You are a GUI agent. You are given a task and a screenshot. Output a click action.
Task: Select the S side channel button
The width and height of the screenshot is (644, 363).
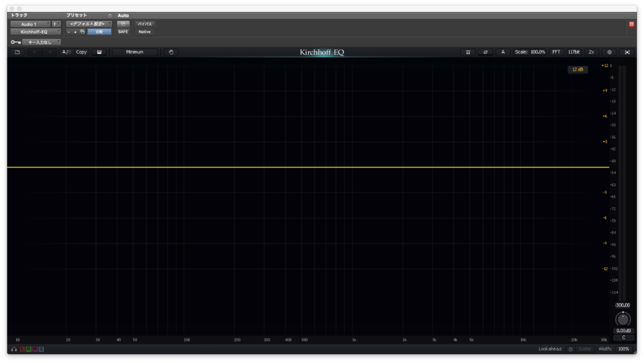(x=41, y=349)
